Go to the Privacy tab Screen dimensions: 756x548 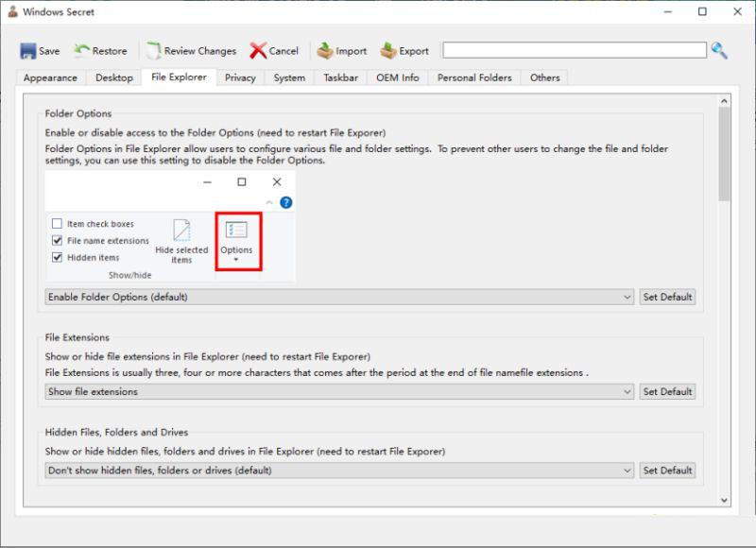coord(240,77)
